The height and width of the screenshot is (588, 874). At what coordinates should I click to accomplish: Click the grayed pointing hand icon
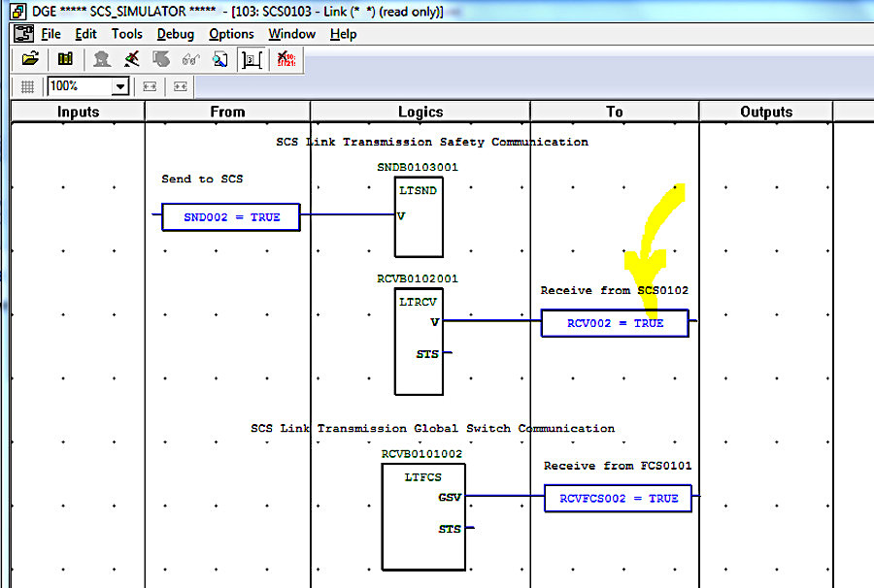[161, 58]
